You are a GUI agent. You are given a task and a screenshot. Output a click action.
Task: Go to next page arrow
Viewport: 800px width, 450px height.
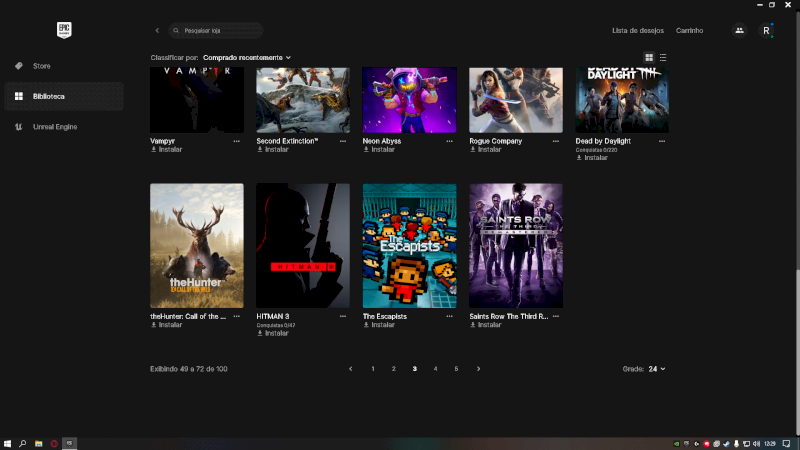click(x=479, y=369)
